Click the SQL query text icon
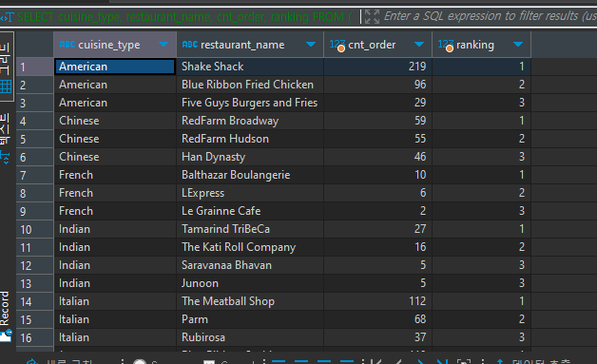Viewport: 597px width, 364px height. click(7, 17)
